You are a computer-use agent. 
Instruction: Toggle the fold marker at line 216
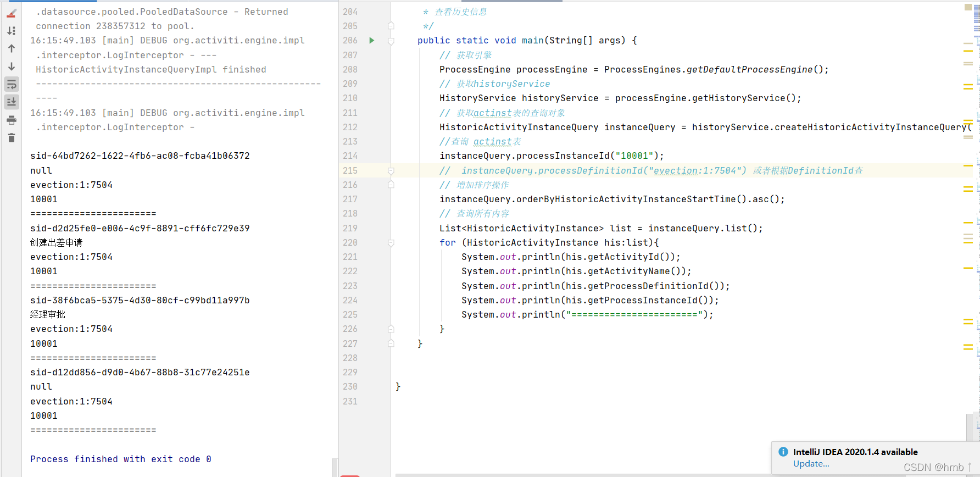[x=391, y=185]
